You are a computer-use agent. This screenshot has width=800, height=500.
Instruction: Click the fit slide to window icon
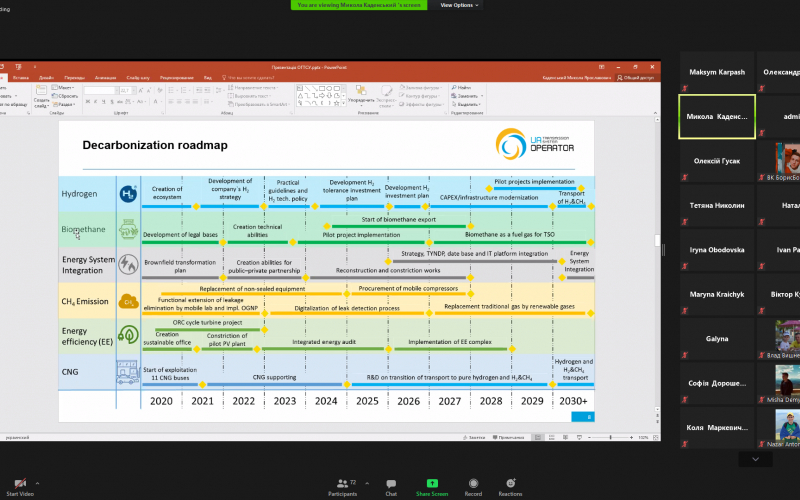pos(656,437)
